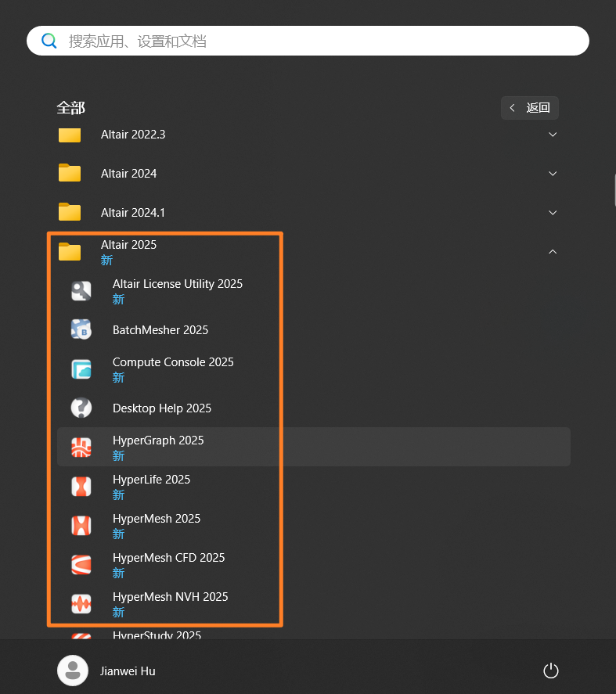616x694 pixels.
Task: Click the Altair License Utility 2025 icon
Action: (81, 291)
